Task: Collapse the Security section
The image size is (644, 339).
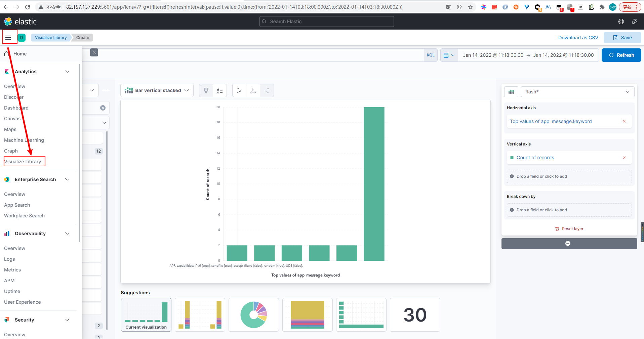Action: pyautogui.click(x=67, y=320)
